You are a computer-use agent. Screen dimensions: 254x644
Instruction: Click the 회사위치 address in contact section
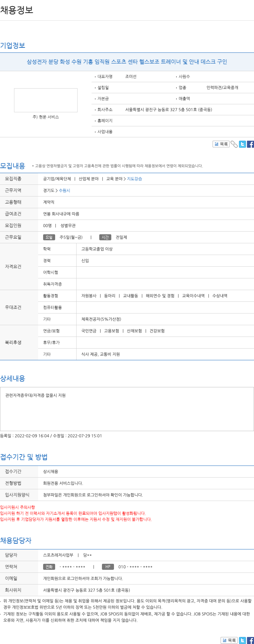87,590
